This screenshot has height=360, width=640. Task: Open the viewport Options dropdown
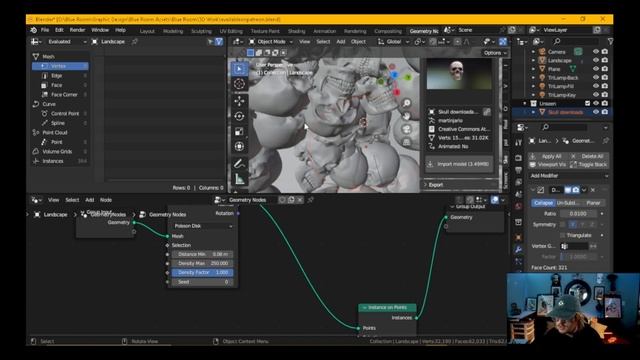coord(495,53)
